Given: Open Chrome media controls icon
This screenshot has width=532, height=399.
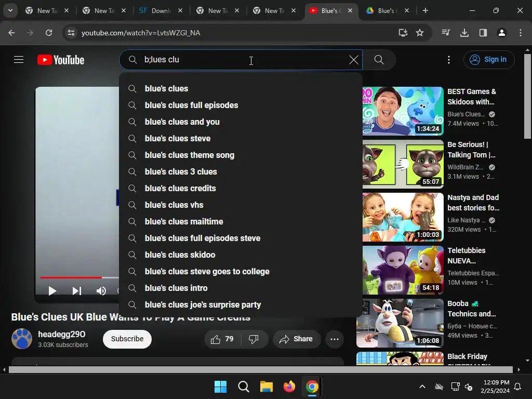Looking at the screenshot, I should point(446,33).
